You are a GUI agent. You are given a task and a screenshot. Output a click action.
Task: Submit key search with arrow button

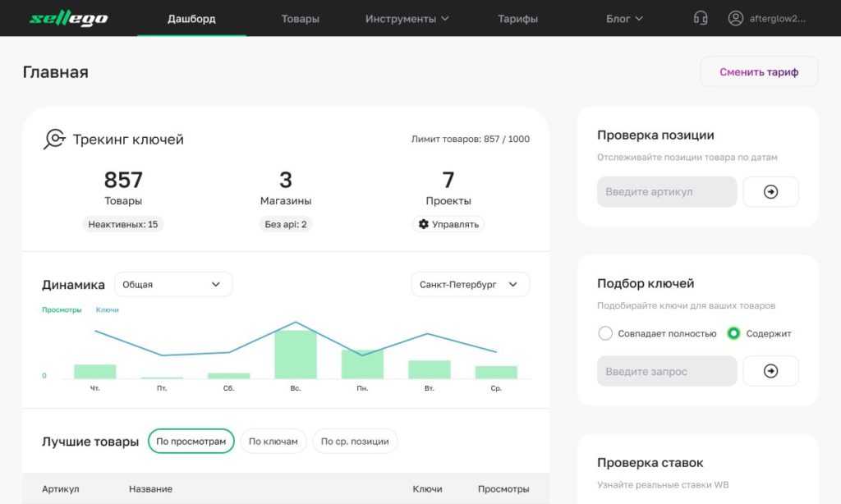point(770,371)
